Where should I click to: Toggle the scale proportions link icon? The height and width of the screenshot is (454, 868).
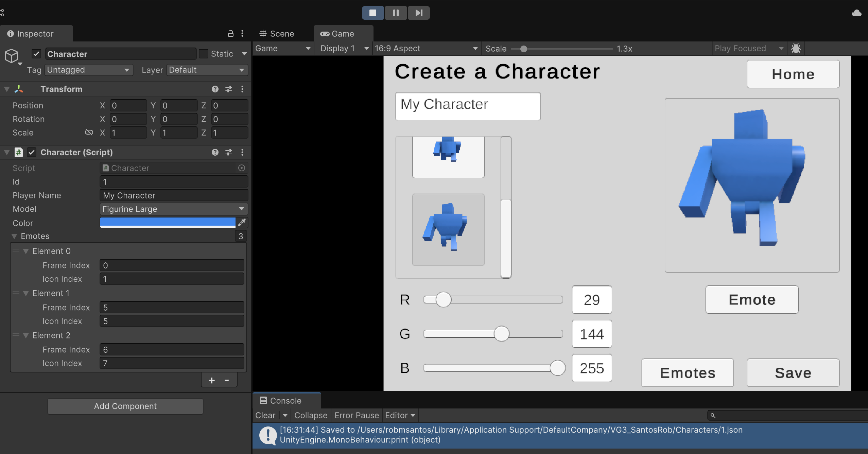89,132
